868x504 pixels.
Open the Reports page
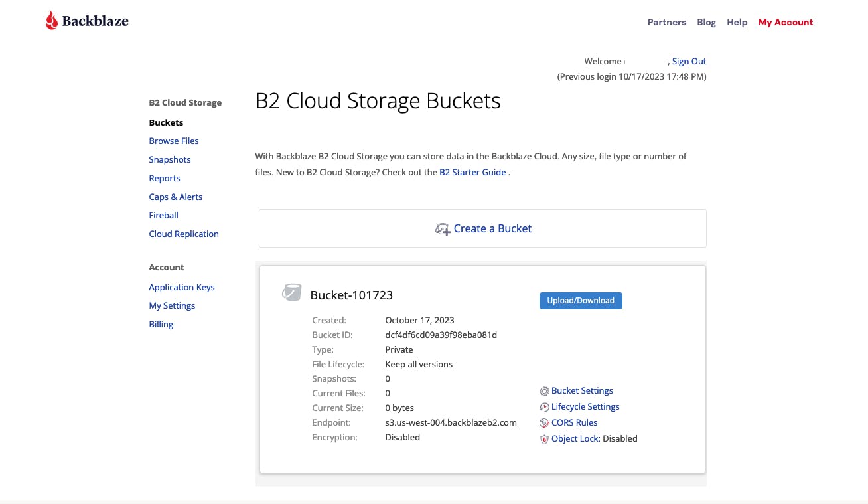point(165,178)
